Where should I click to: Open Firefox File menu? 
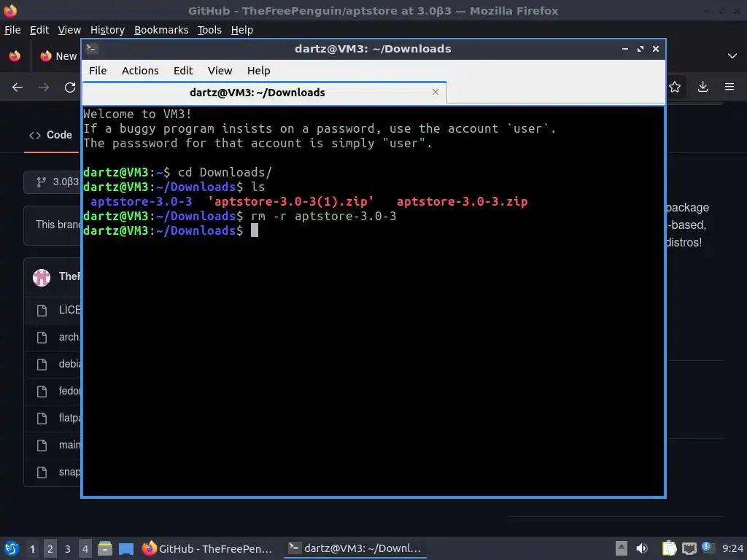pyautogui.click(x=12, y=29)
